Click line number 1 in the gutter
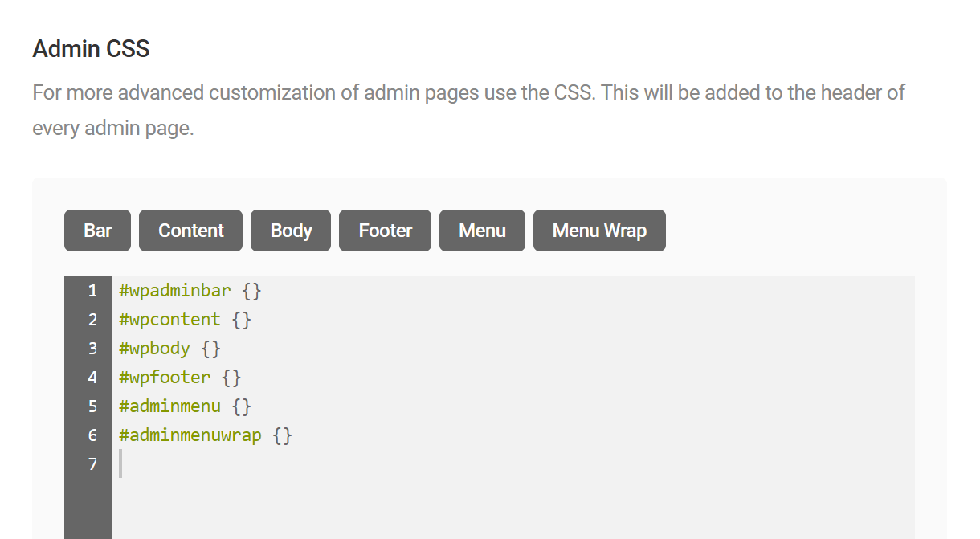Screen dimensions: 980x539 92,290
